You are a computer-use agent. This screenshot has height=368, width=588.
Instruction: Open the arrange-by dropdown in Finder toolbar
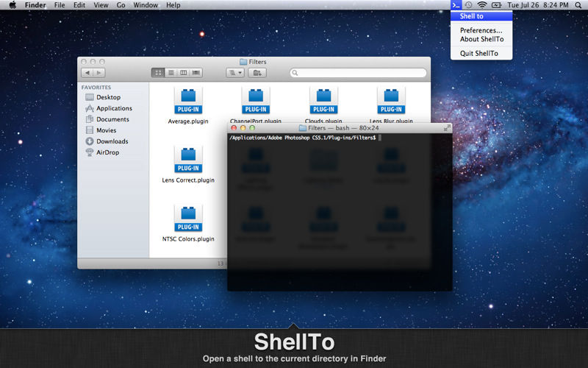pos(235,73)
